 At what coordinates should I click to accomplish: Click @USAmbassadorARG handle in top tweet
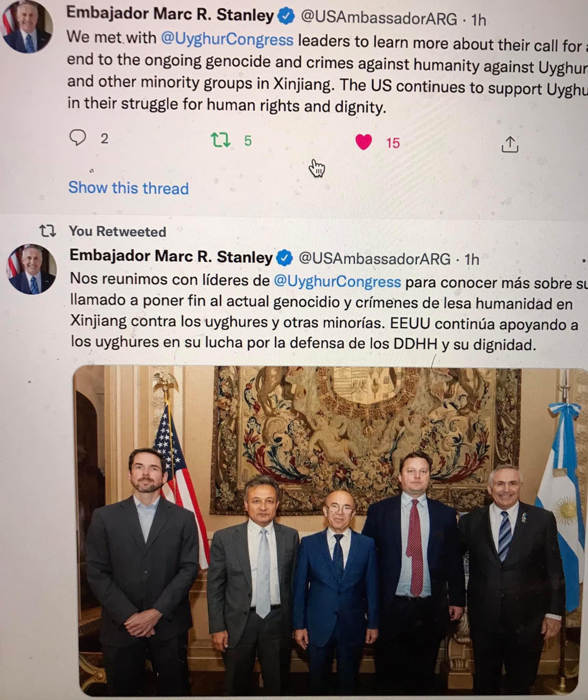[x=378, y=18]
